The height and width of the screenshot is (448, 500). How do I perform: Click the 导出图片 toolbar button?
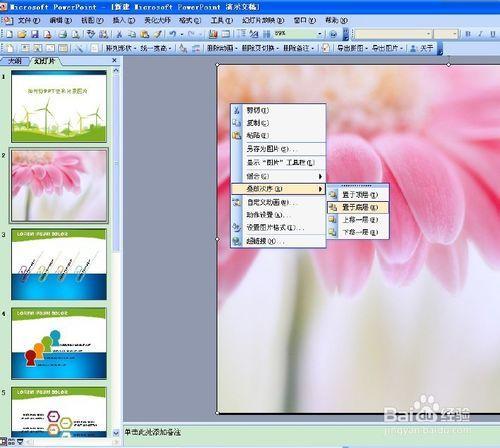click(x=387, y=48)
